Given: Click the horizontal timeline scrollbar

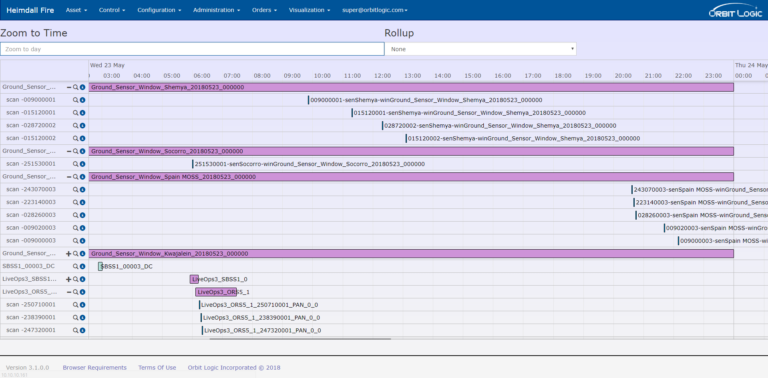Looking at the screenshot, I should click(x=300, y=338).
